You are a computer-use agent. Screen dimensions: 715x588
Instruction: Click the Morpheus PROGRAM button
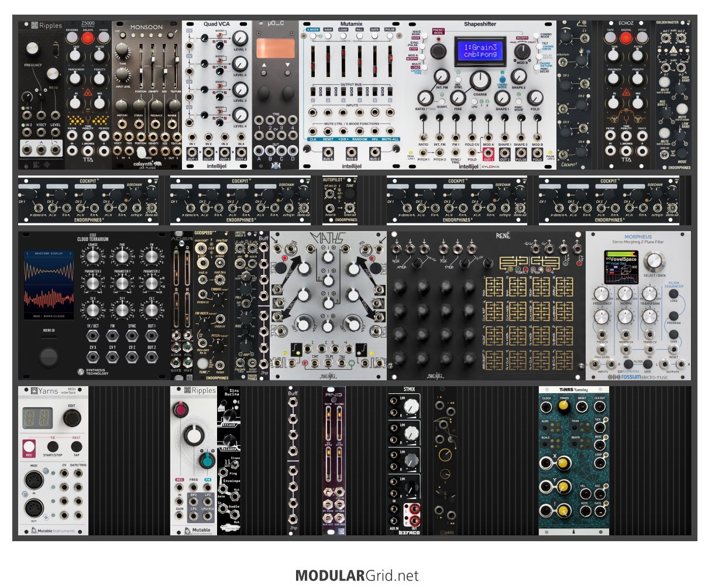673,316
